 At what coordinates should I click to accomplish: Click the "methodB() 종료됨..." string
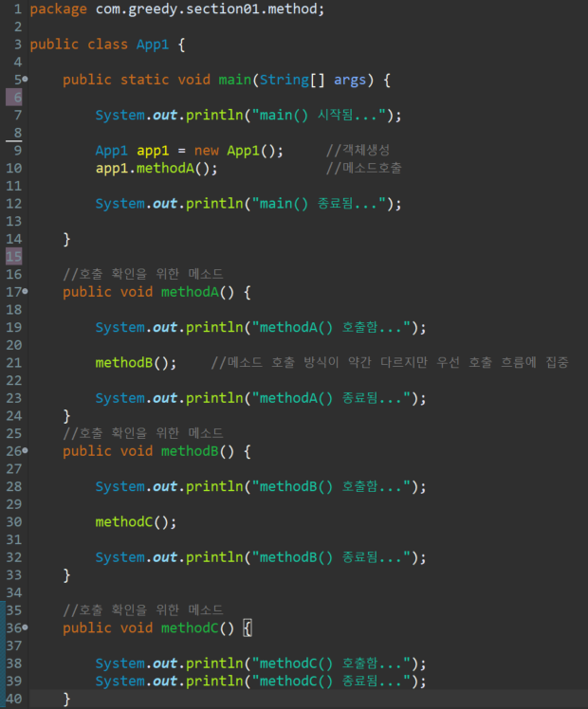point(331,557)
